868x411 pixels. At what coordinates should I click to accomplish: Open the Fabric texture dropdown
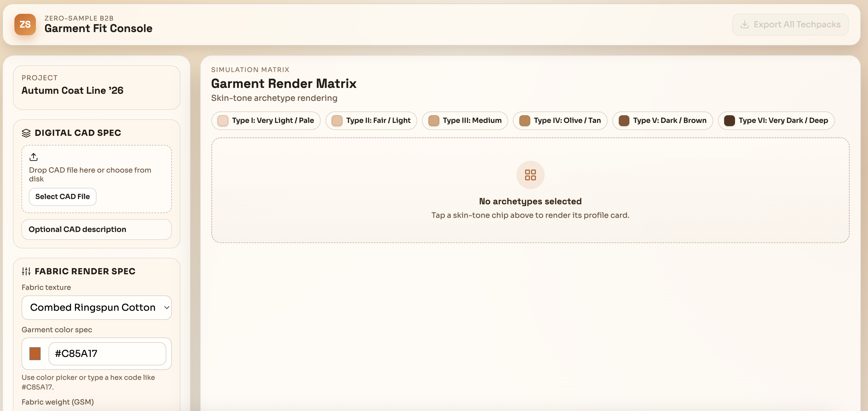pyautogui.click(x=97, y=307)
